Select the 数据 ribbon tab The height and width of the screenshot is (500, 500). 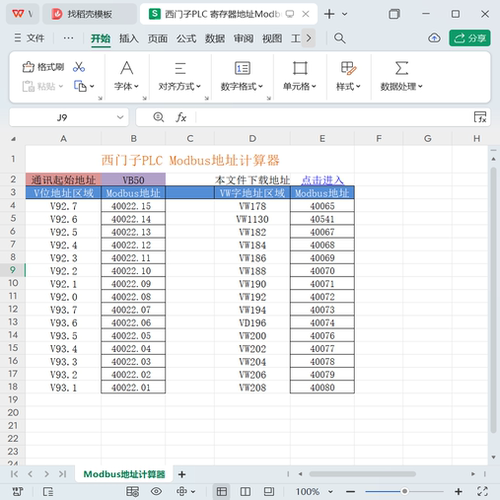coord(215,39)
